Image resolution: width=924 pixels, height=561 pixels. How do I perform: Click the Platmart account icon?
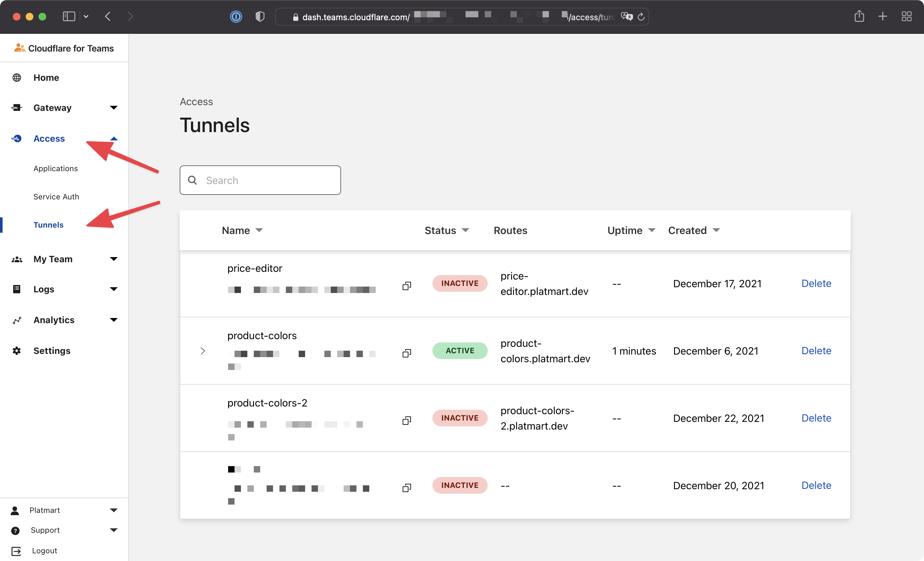15,510
